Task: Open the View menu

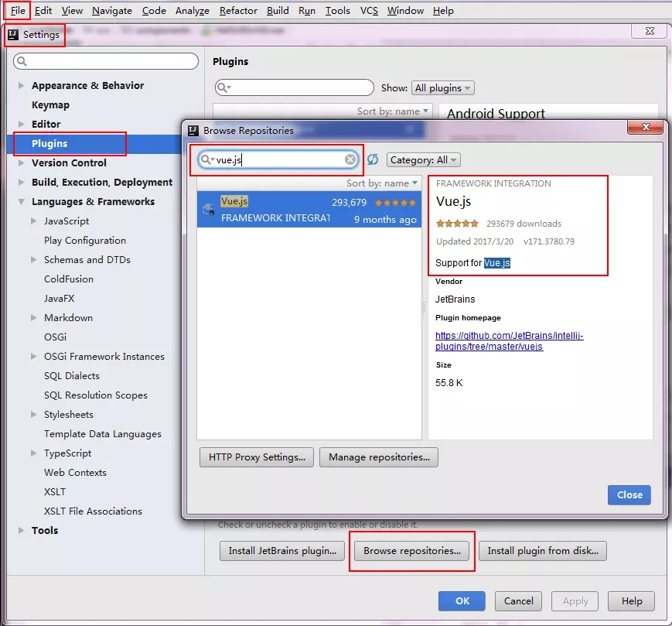Action: click(72, 11)
